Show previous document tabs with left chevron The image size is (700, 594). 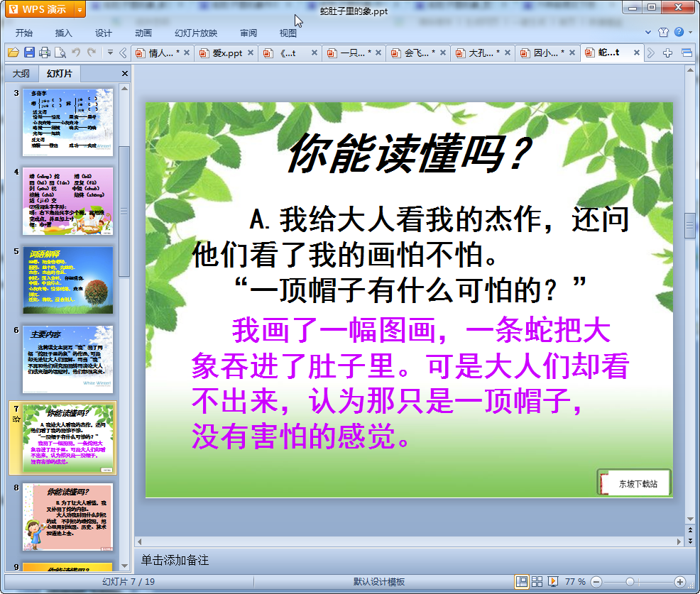(x=123, y=53)
